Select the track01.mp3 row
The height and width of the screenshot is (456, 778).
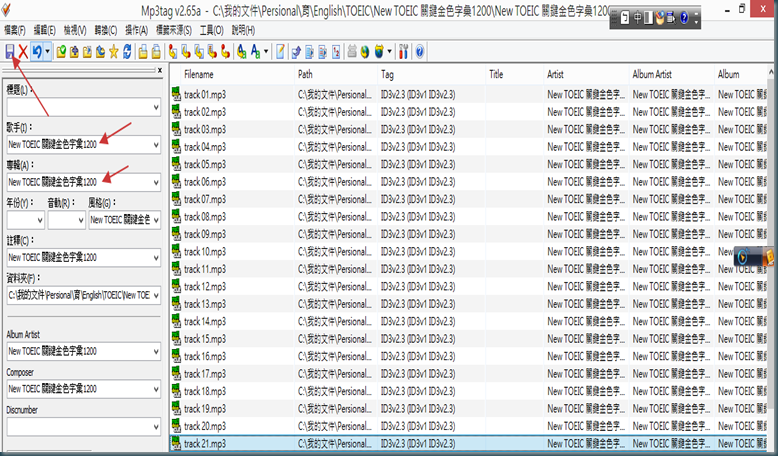[x=469, y=94]
